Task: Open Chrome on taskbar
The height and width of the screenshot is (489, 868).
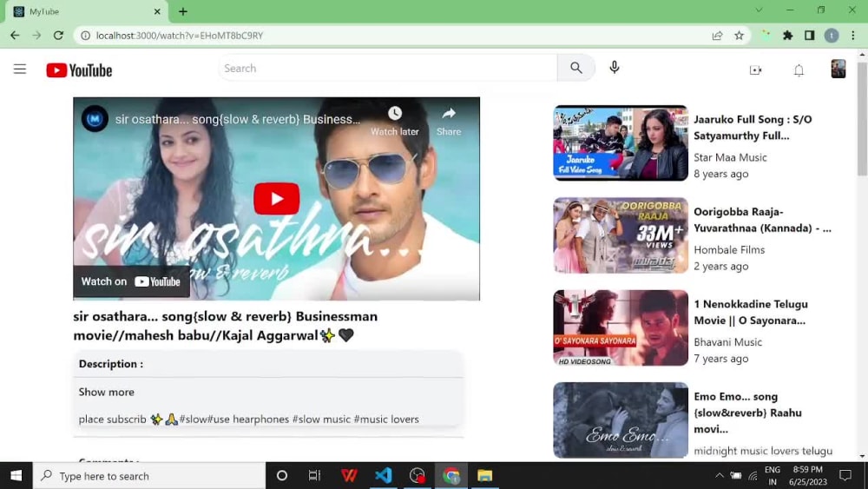Action: (451, 476)
